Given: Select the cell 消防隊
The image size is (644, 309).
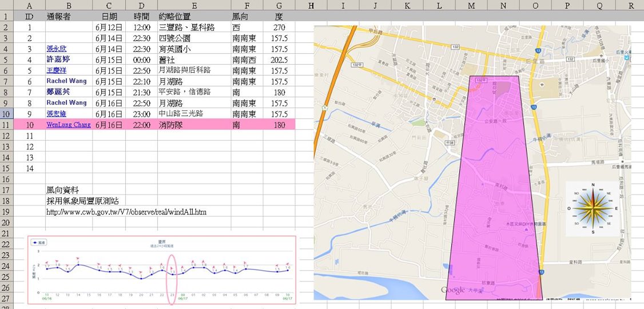Looking at the screenshot, I should point(194,125).
